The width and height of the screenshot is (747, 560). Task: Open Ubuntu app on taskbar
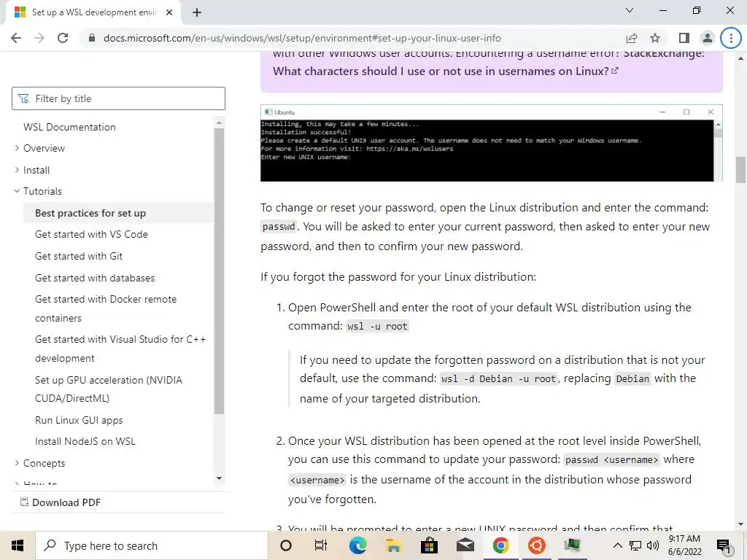pos(536,545)
